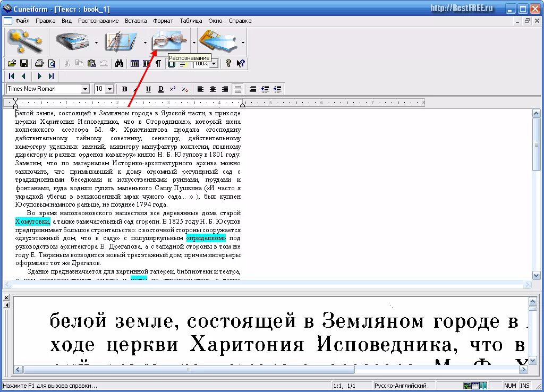This screenshot has width=544, height=392.
Task: Toggle underline formatting
Action: (148, 89)
